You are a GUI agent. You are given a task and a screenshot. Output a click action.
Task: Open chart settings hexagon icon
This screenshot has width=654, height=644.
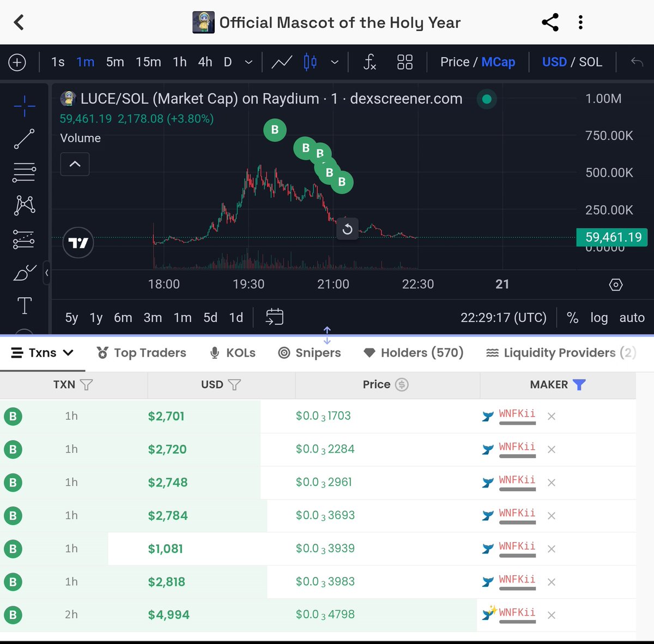tap(616, 285)
